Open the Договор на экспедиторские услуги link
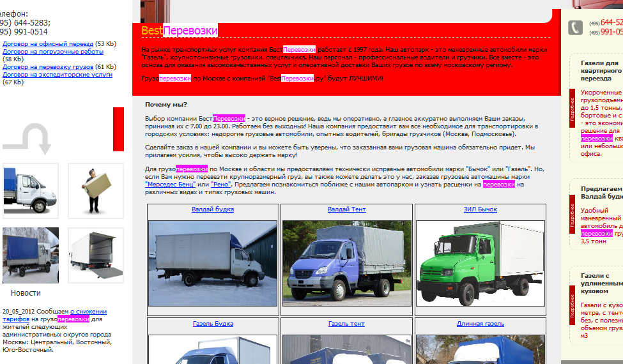 (58, 75)
